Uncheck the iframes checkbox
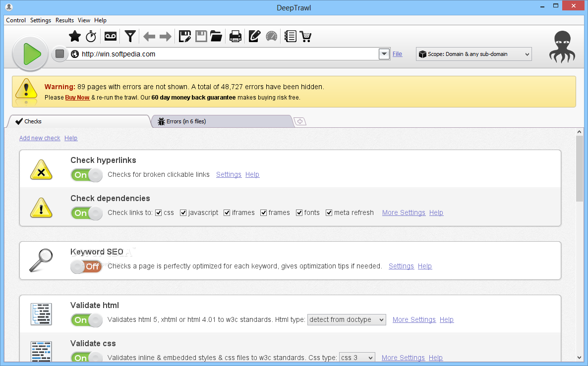 pos(227,213)
